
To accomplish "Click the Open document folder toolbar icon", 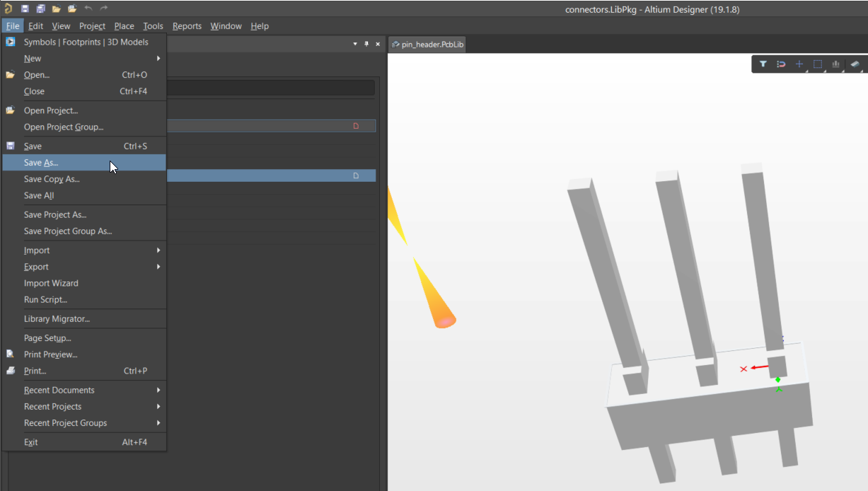I will coord(56,8).
